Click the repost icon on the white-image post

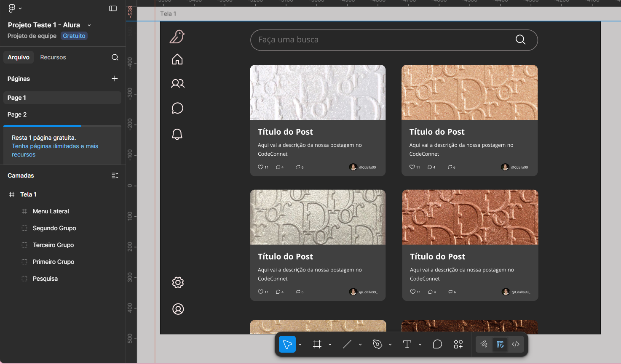(x=298, y=167)
